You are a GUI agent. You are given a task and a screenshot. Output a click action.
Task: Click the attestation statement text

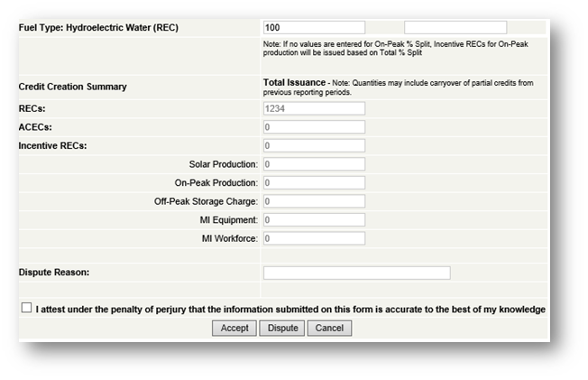point(290,310)
